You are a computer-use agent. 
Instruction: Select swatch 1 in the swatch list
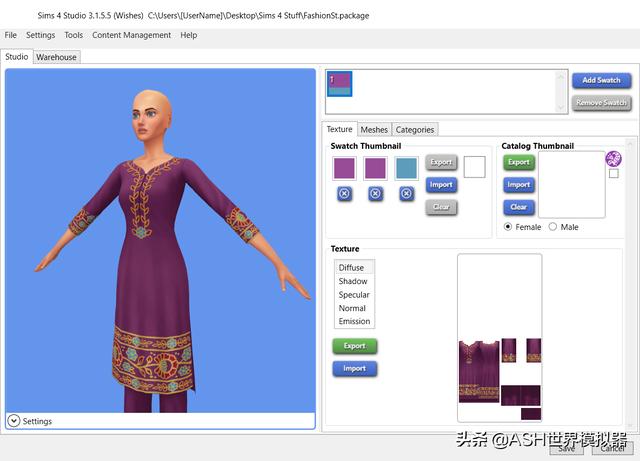coord(339,85)
